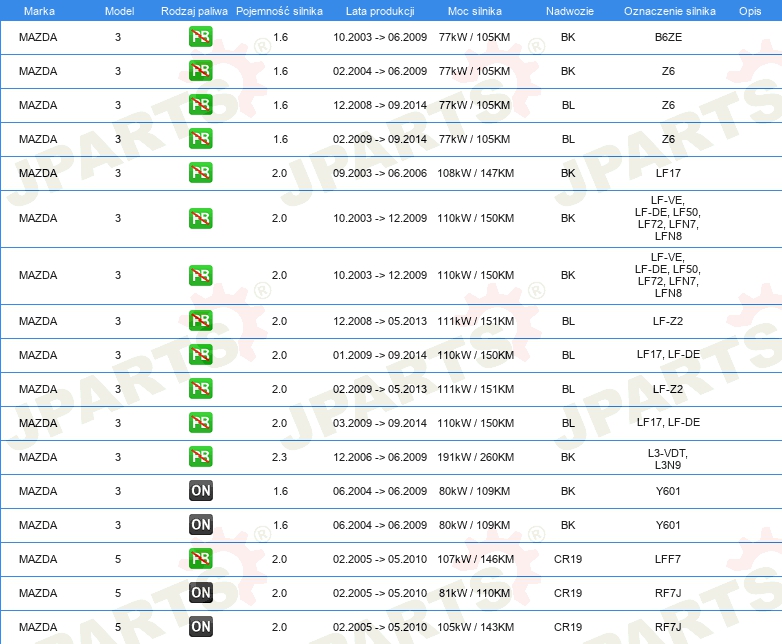Click the Moc silnika column header
Viewport: 782px width, 644px height.
[x=476, y=10]
